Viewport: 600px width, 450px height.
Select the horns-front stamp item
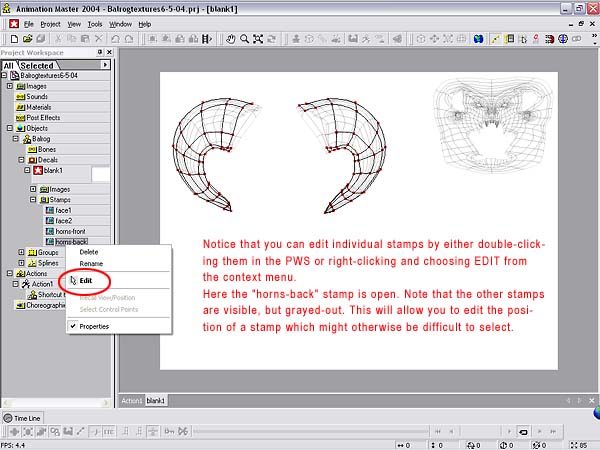tap(70, 231)
